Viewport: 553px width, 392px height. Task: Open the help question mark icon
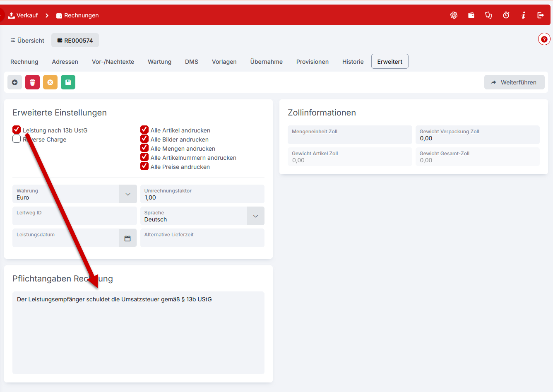tap(544, 39)
